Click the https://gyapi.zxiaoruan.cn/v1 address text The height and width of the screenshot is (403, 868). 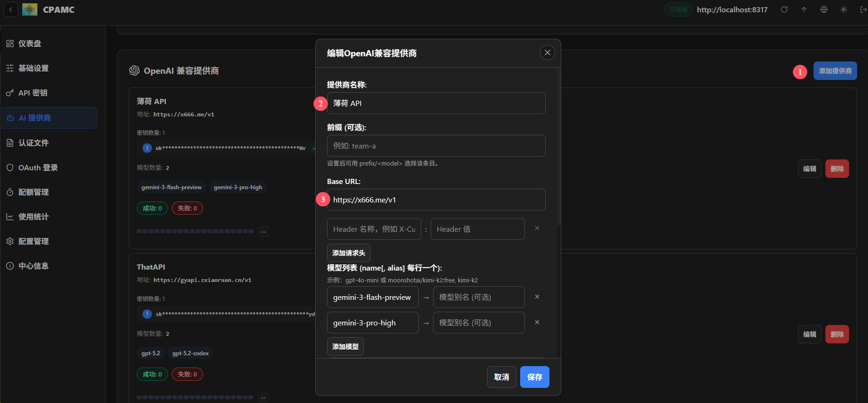[x=202, y=280]
